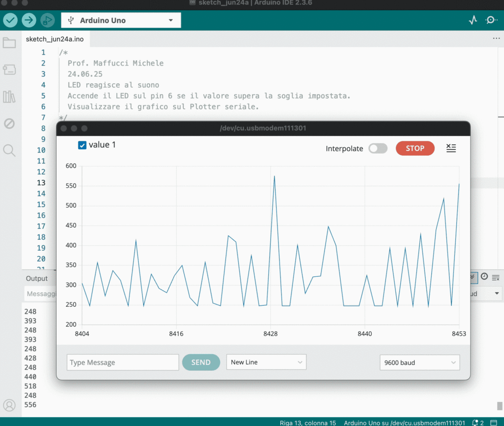Enable the Interpolate switch

point(378,148)
